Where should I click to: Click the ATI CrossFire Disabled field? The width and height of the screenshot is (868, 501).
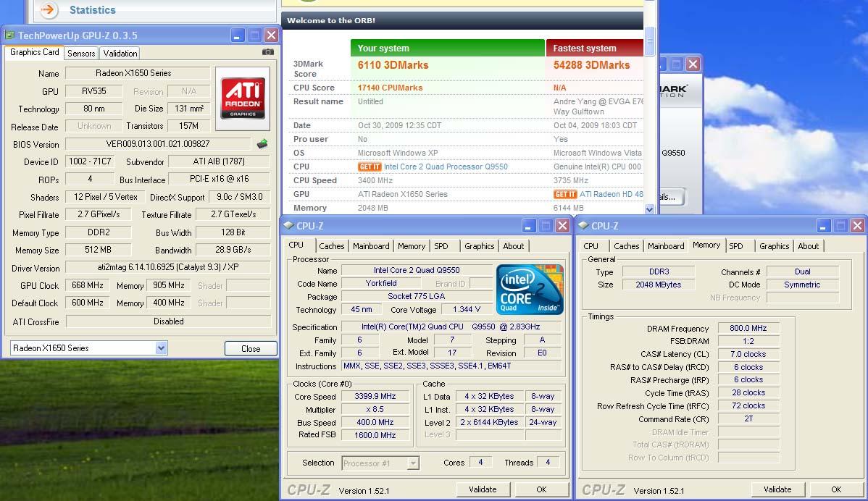(x=168, y=321)
